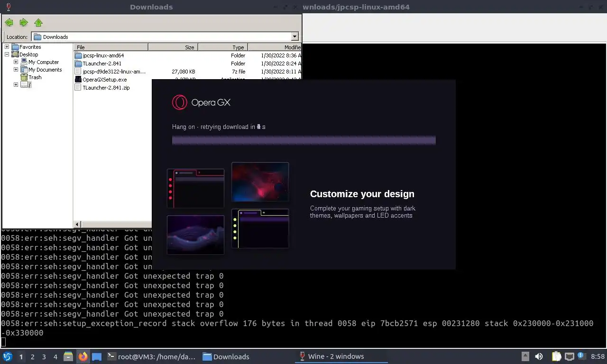The image size is (607, 364).
Task: Click the wine glass icon in Downloads title bar
Action: (9, 7)
